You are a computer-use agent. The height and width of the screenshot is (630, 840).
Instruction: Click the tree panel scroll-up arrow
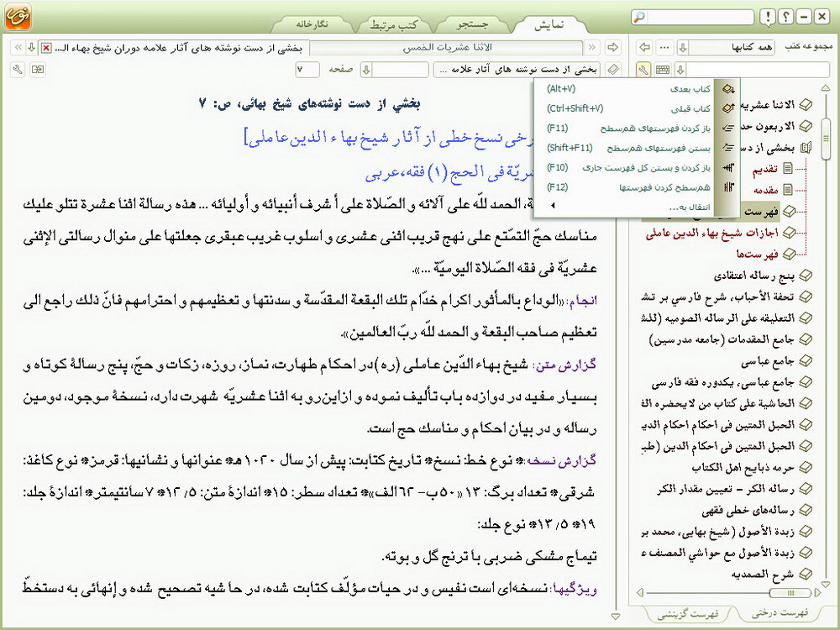tap(825, 88)
